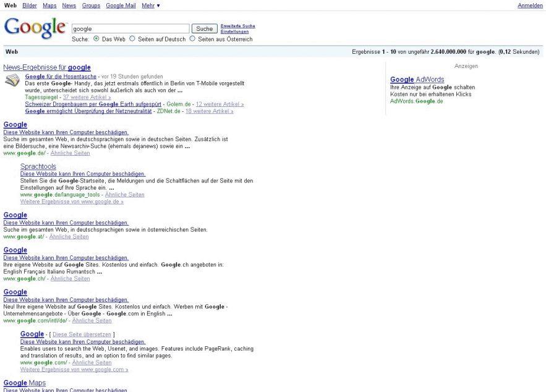Image resolution: width=546 pixels, height=392 pixels.
Task: Open 'Weitere Ergebnisse von www.google.com'
Action: [74, 369]
